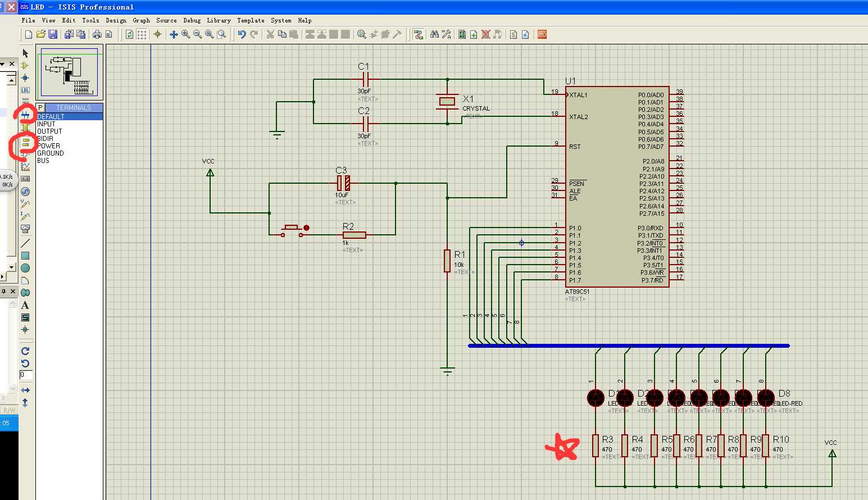The height and width of the screenshot is (500, 868).
Task: Open the Debug menu
Action: (192, 20)
